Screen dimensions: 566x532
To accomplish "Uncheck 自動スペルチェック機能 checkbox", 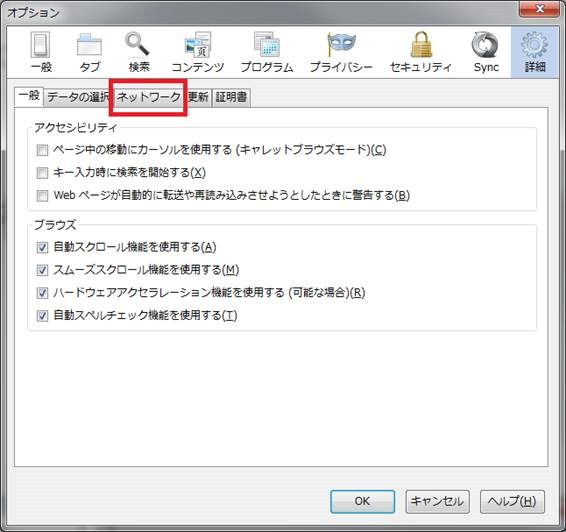I will click(x=42, y=315).
